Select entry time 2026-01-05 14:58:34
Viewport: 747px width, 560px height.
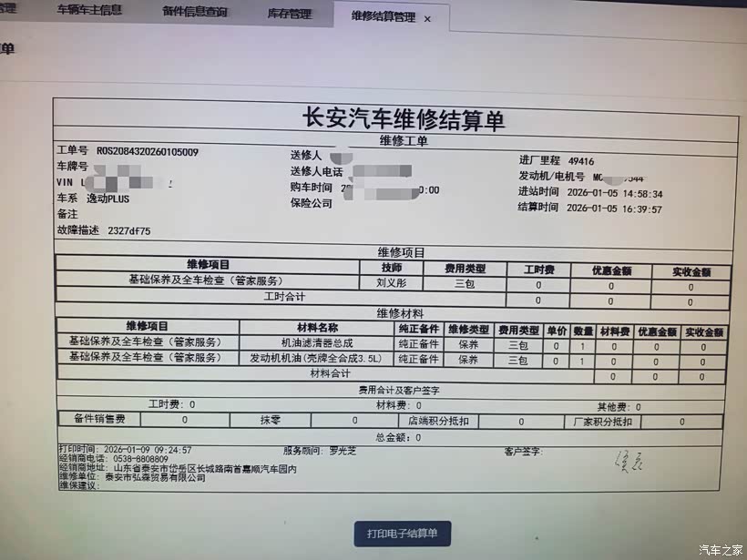tap(615, 193)
